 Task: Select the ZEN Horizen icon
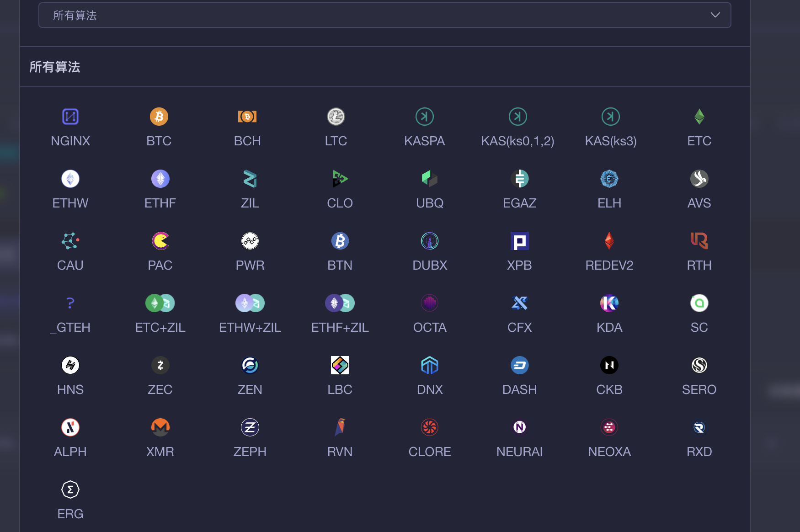tap(250, 365)
